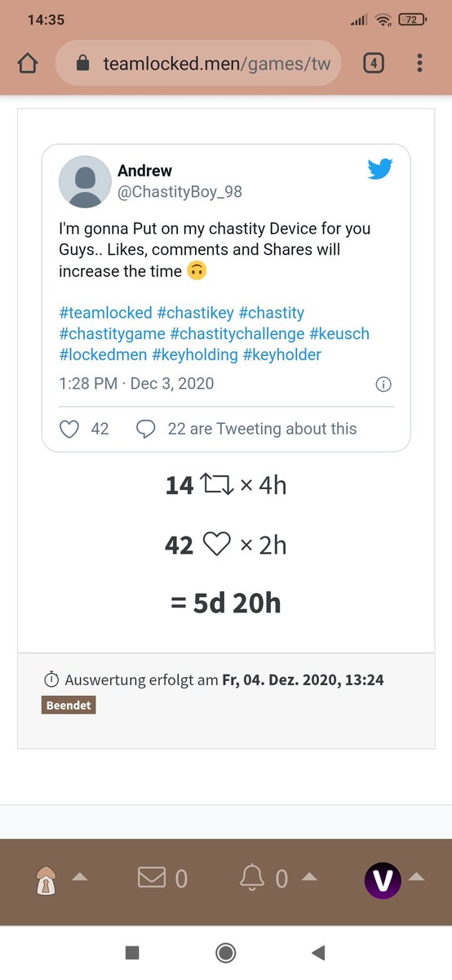Tap the tweet info icon
The width and height of the screenshot is (452, 980).
(x=383, y=385)
